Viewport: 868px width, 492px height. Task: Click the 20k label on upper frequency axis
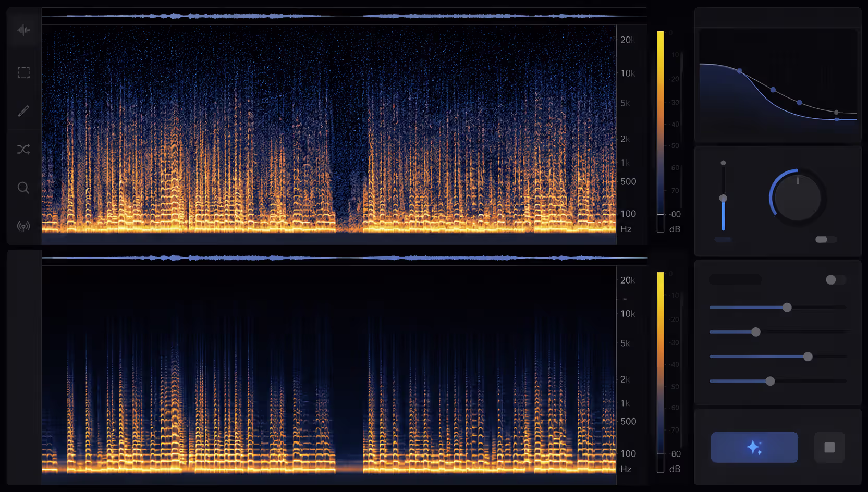coord(627,40)
